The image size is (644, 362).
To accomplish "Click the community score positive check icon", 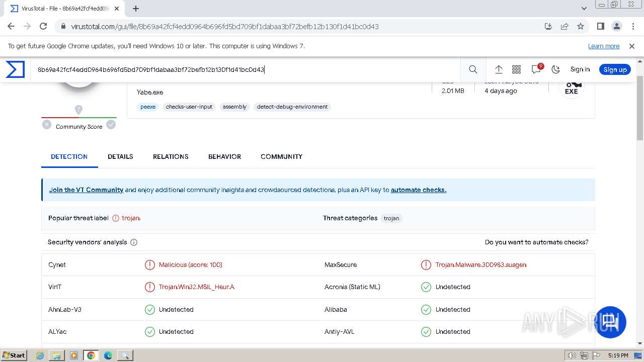I will pyautogui.click(x=111, y=125).
